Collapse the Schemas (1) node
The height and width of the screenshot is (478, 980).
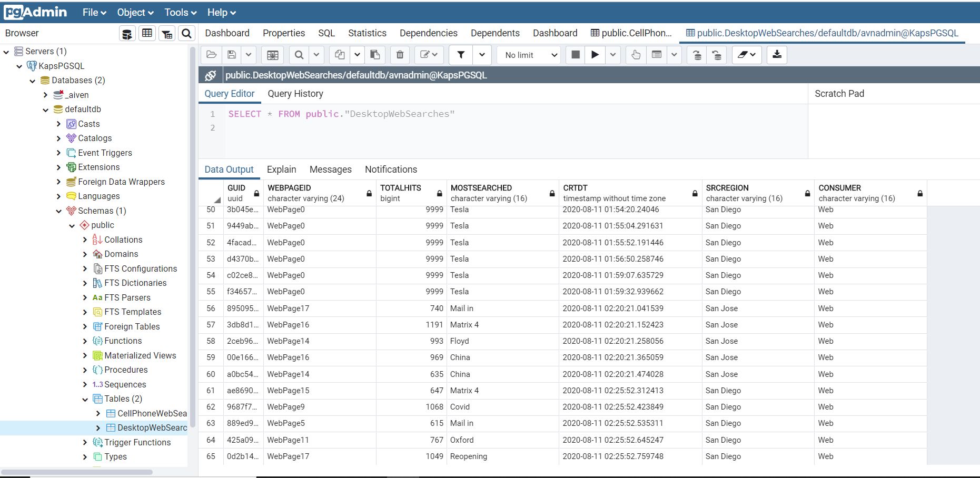[x=59, y=211]
